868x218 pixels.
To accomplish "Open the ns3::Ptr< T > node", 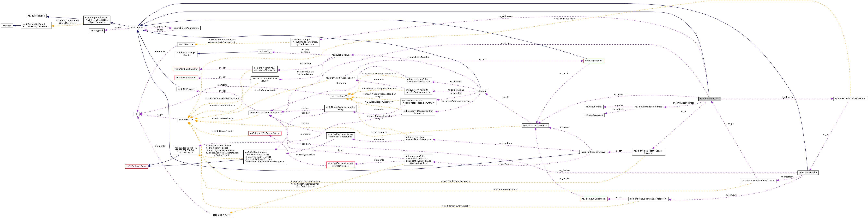I will [186, 120].
